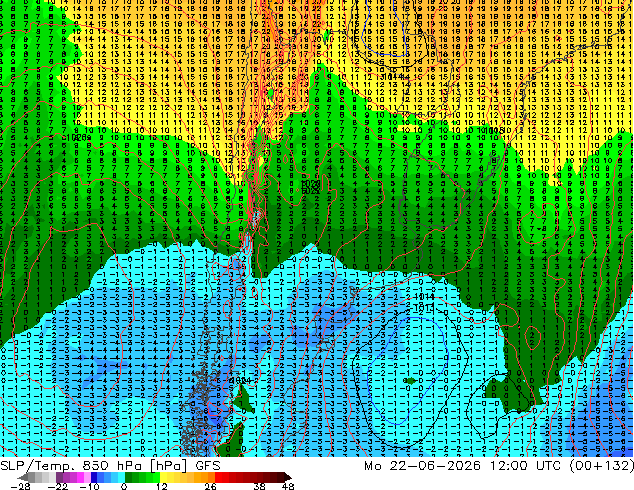The image size is (634, 490).
Task: Click the "48" label on the color scale
Action: [288, 486]
